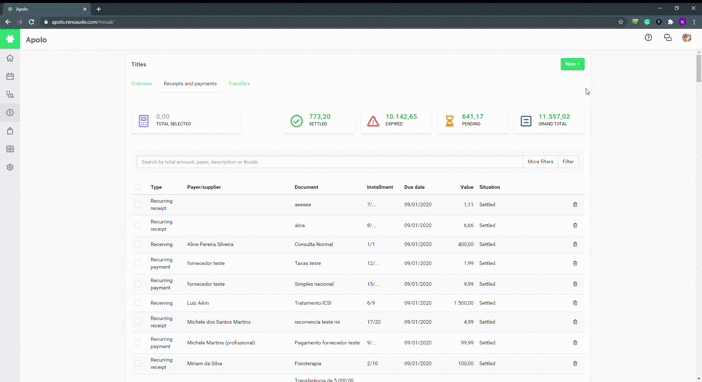Image resolution: width=702 pixels, height=382 pixels.
Task: Check the box for the Luiz Aikin row
Action: tap(137, 303)
